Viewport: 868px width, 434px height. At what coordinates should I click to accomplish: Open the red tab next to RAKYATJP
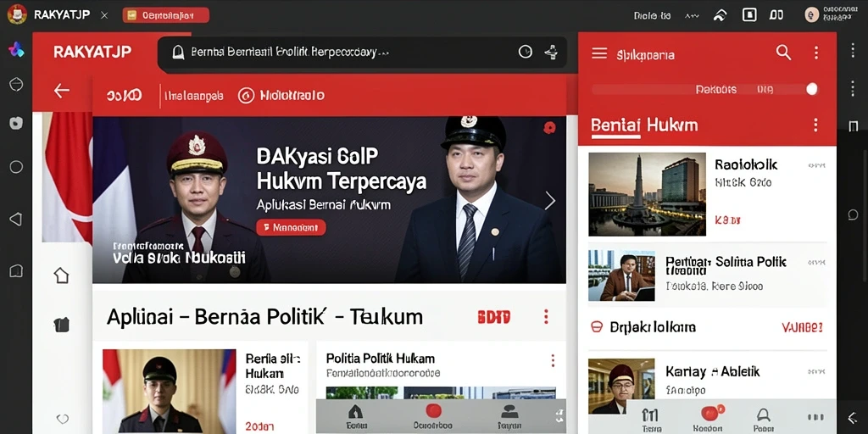[166, 15]
